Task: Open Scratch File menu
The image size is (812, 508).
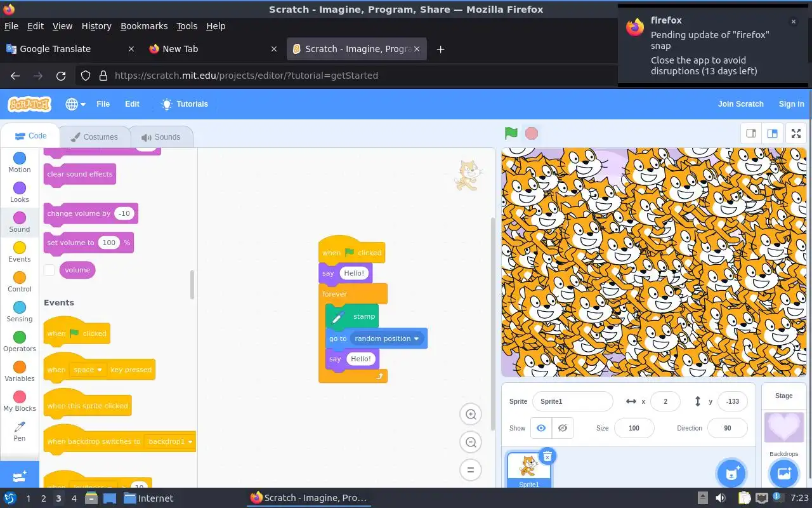Action: coord(103,104)
